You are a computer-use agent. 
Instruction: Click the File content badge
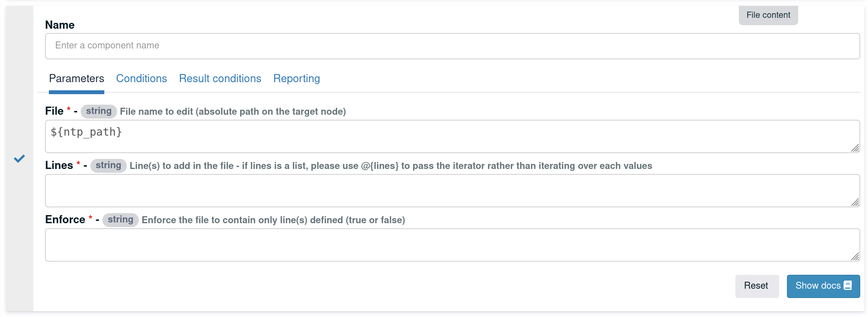click(768, 15)
